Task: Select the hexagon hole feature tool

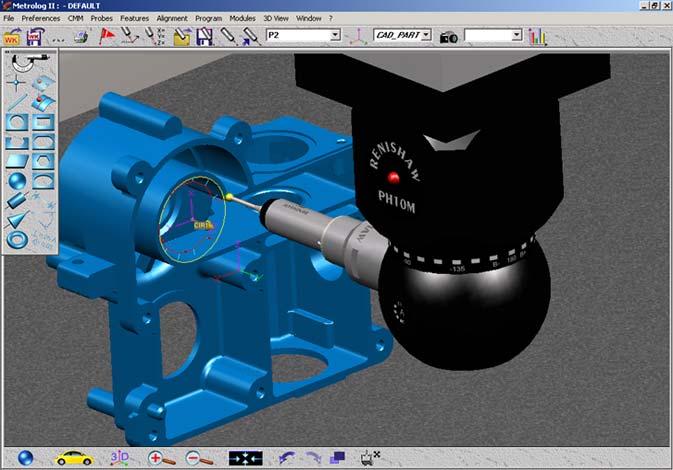Action: [x=43, y=161]
